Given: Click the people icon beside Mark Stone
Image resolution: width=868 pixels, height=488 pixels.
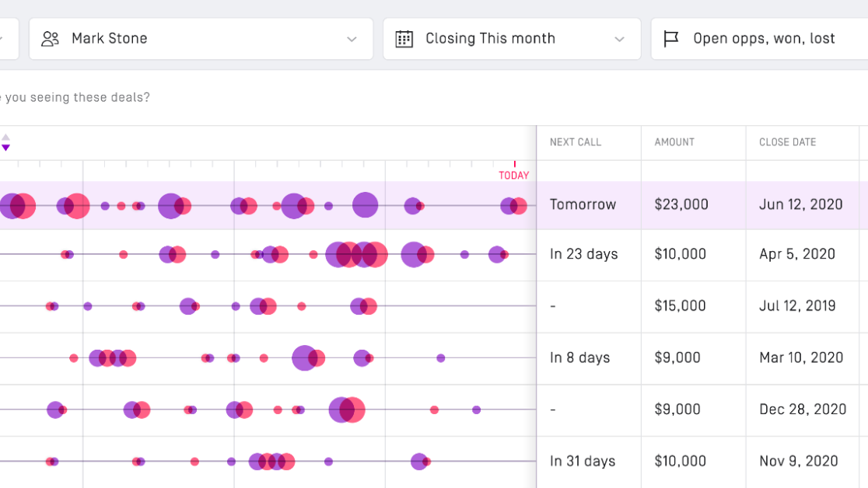Looking at the screenshot, I should coord(51,39).
